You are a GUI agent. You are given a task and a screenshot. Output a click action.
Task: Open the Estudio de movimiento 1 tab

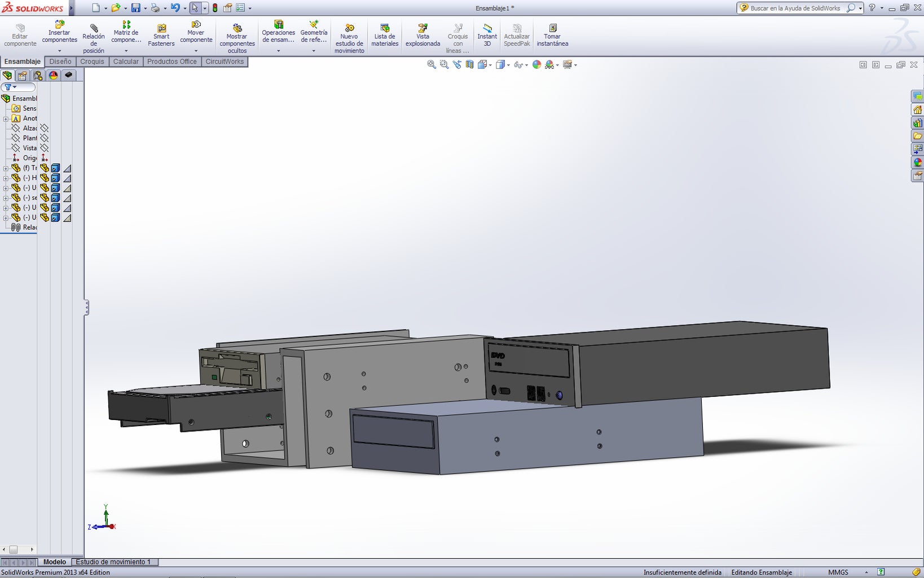coord(113,562)
